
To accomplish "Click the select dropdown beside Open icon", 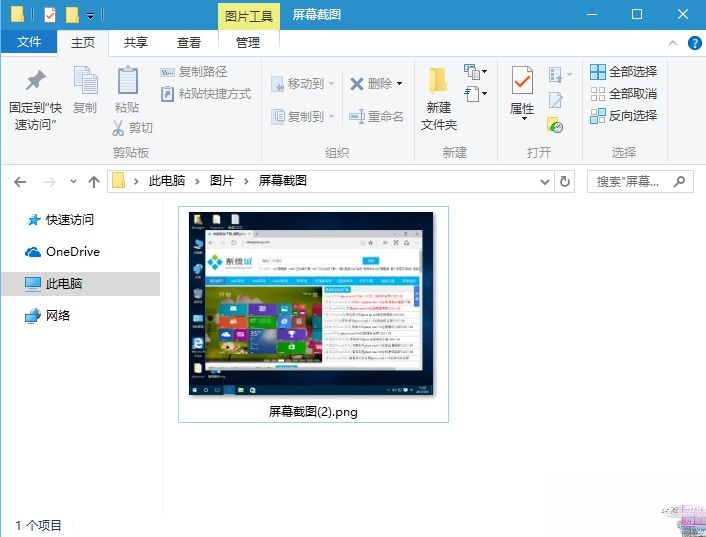I will click(570, 73).
